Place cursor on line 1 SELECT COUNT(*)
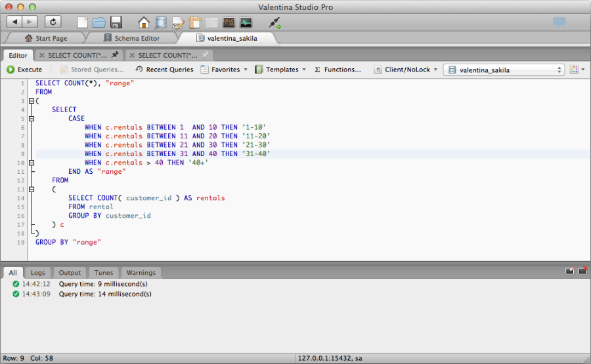The width and height of the screenshot is (591, 364). [66, 83]
